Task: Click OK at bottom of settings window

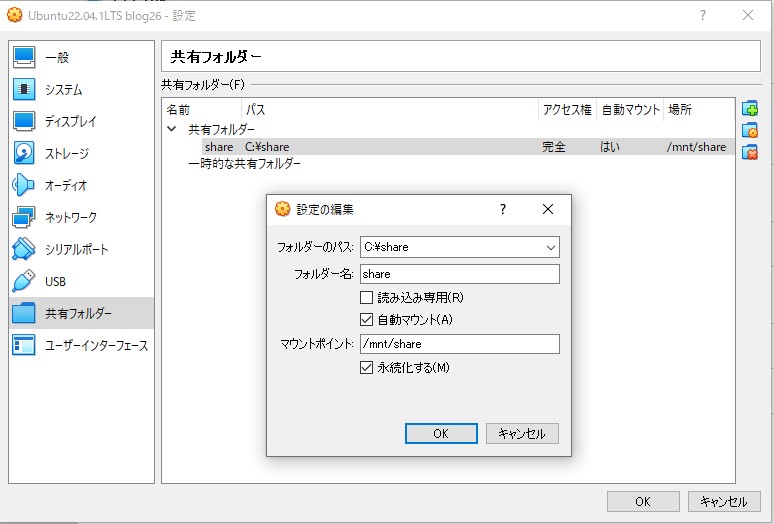Action: point(643,501)
